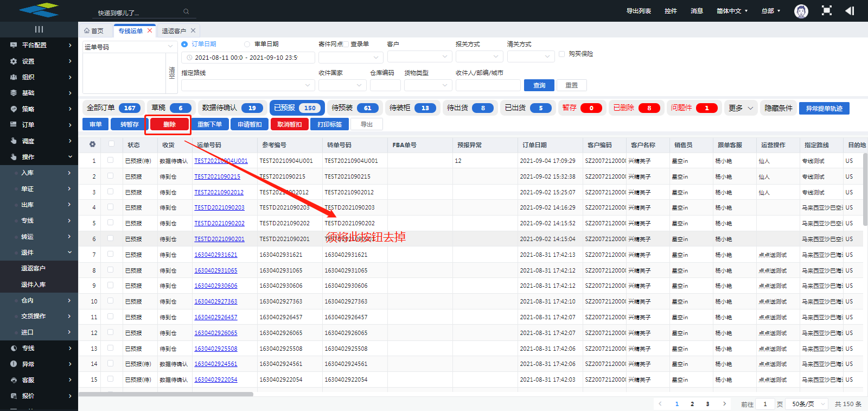Image resolution: width=868 pixels, height=411 pixels.
Task: Expand the 更多 status dropdown
Action: pos(741,108)
